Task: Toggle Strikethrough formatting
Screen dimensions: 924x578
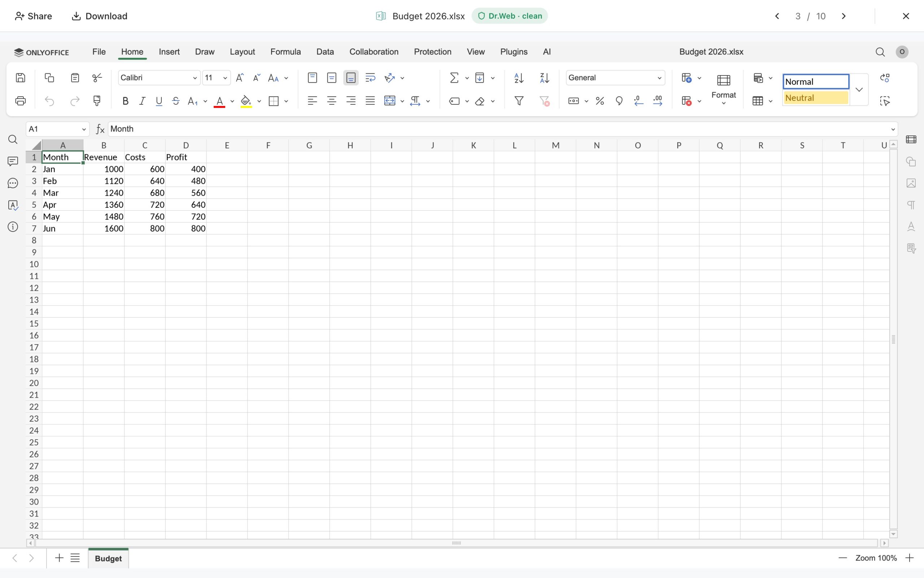Action: [176, 101]
